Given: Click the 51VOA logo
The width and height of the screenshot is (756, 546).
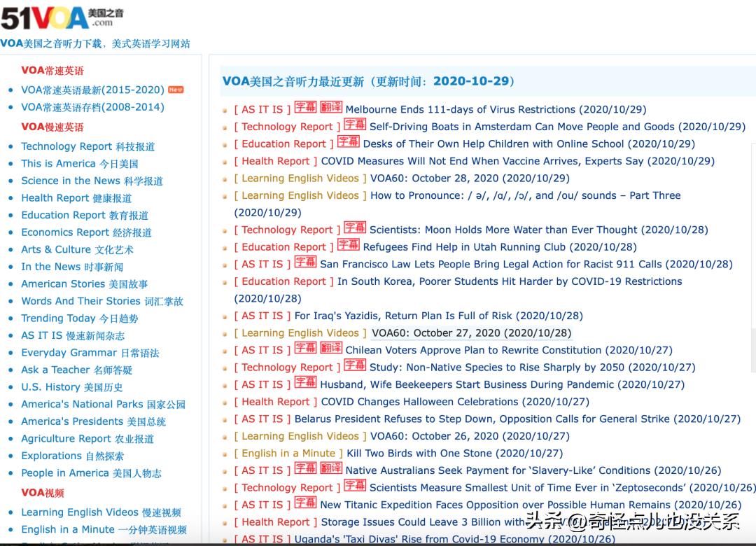Looking at the screenshot, I should tap(56, 14).
